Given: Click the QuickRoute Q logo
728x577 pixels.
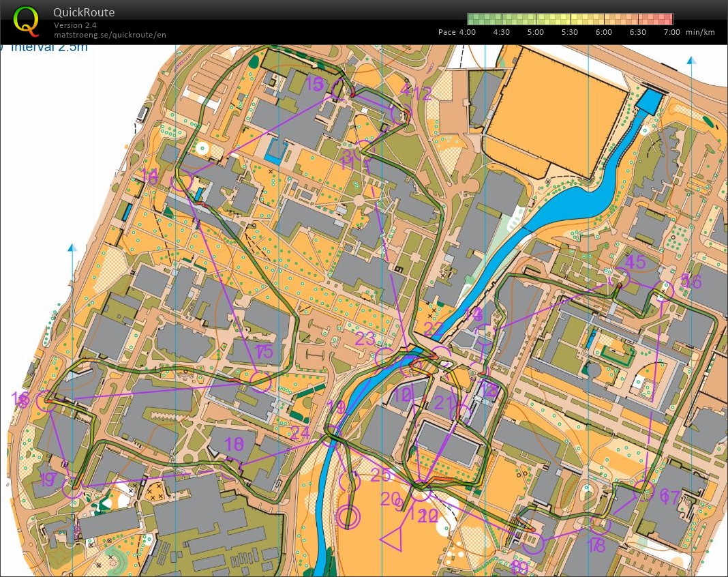Looking at the screenshot, I should pos(26,21).
